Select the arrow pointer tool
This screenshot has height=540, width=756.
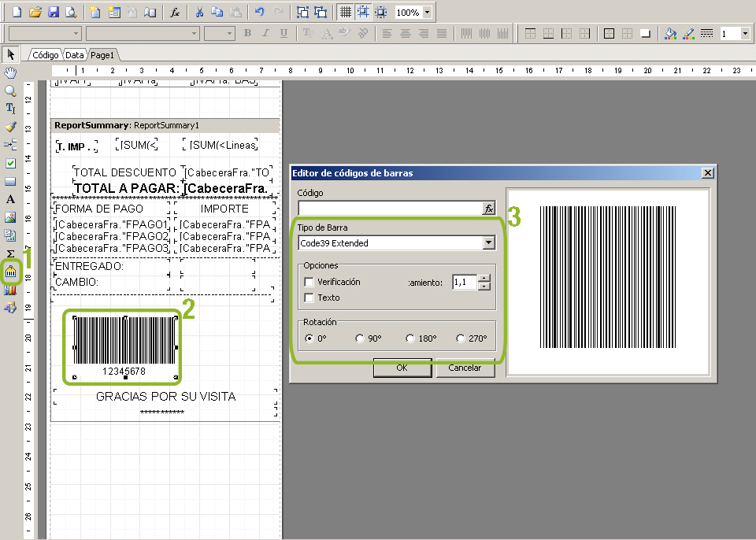pos(10,54)
